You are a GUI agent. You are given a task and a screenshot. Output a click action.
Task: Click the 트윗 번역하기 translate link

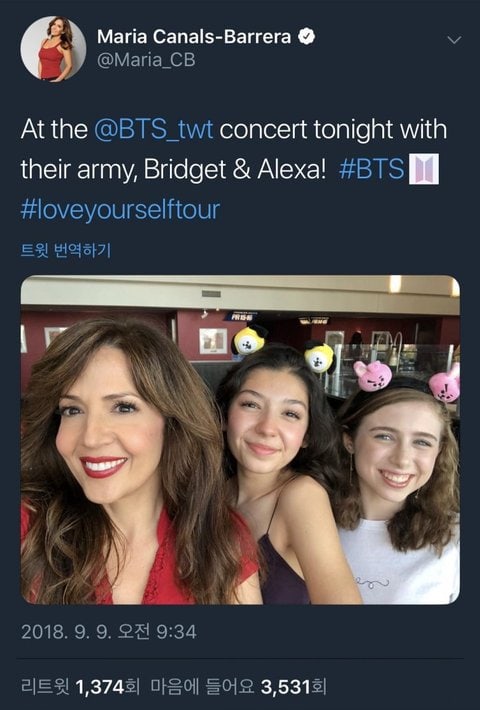coord(66,250)
